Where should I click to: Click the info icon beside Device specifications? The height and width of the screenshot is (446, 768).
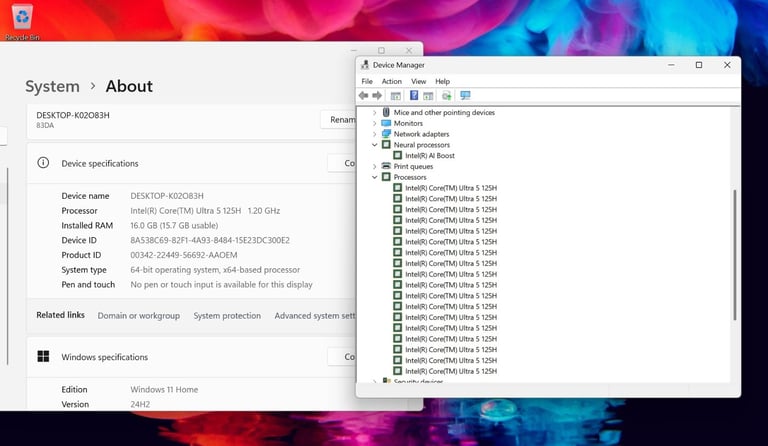point(43,163)
